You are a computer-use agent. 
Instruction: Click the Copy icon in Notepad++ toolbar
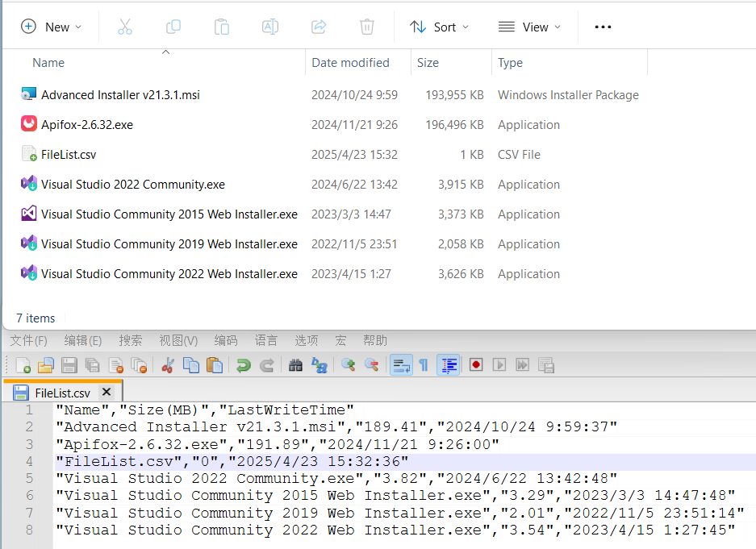[x=191, y=365]
